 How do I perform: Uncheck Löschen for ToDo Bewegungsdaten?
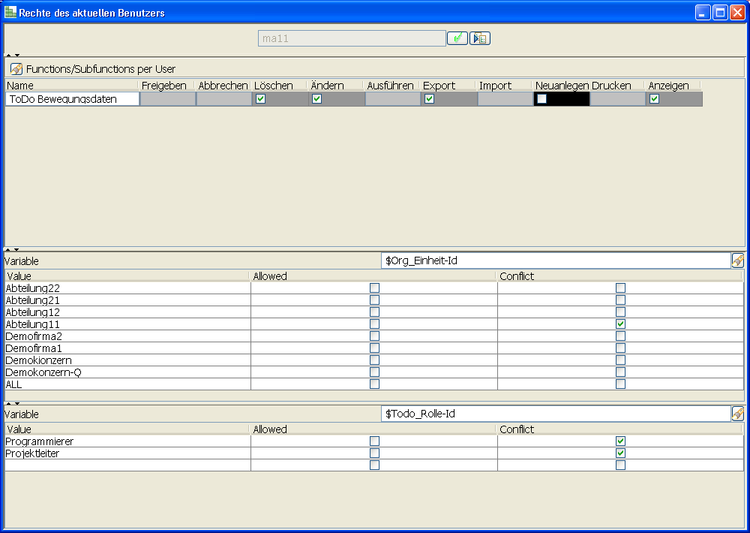(x=261, y=99)
